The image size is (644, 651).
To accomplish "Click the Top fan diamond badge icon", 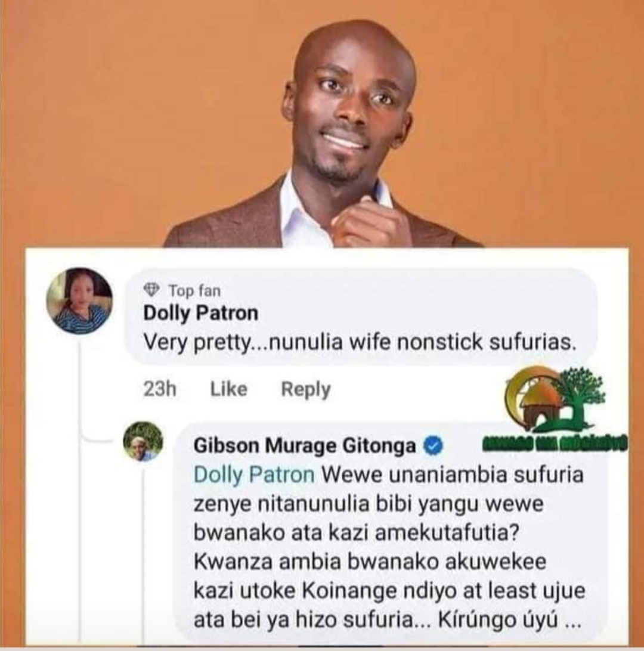I will point(151,289).
